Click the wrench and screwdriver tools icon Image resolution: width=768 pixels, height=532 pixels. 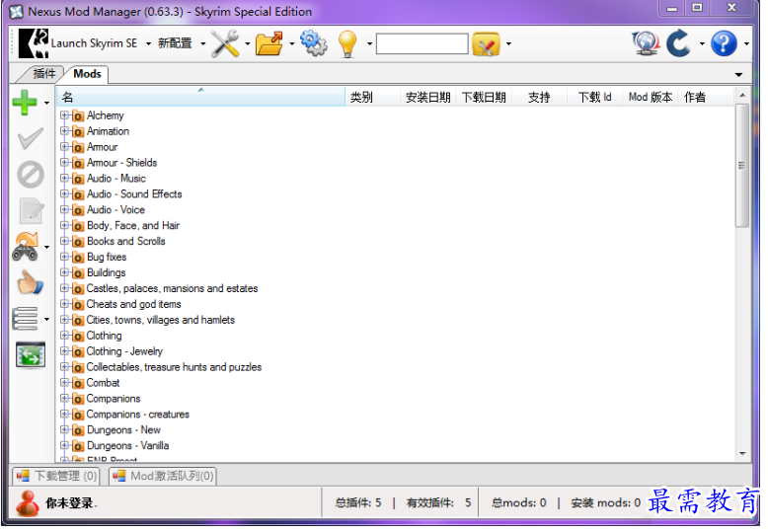[225, 43]
